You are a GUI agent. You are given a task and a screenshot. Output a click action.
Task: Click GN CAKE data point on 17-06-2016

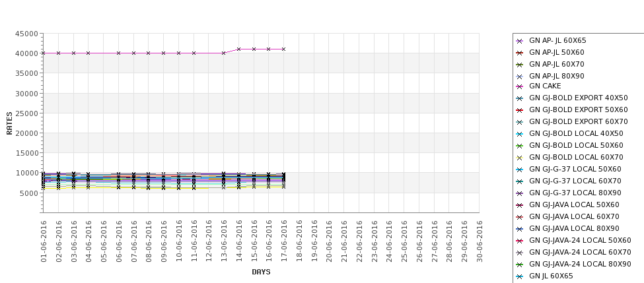click(283, 49)
